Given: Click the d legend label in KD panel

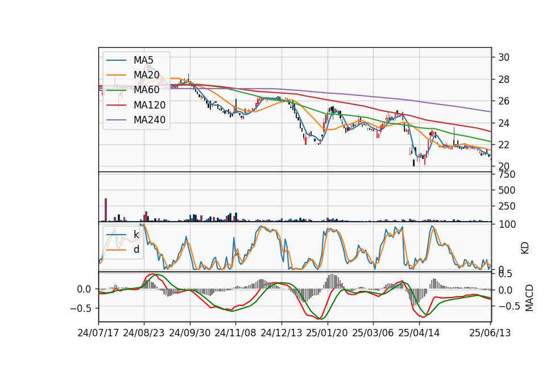Looking at the screenshot, I should point(136,249).
